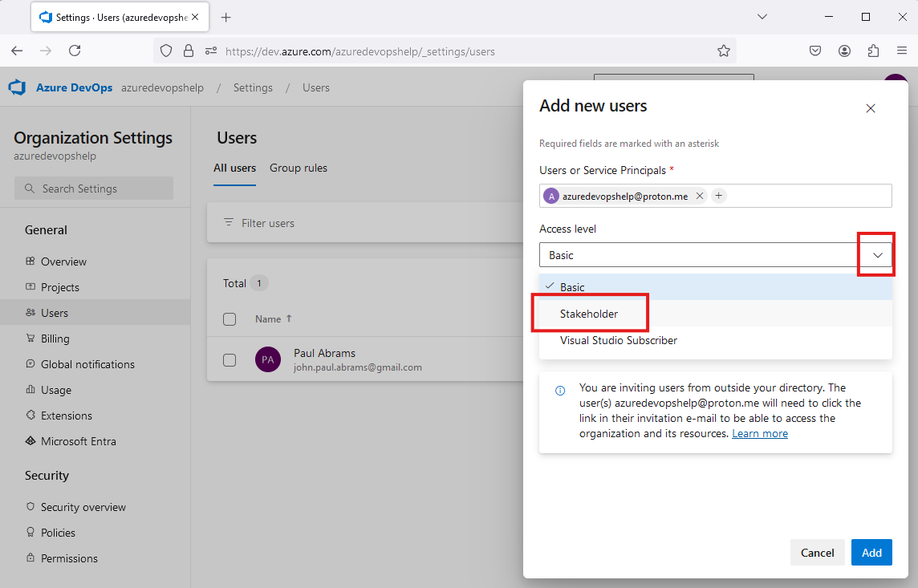
Task: Choose Stakeholder access level
Action: 716,314
